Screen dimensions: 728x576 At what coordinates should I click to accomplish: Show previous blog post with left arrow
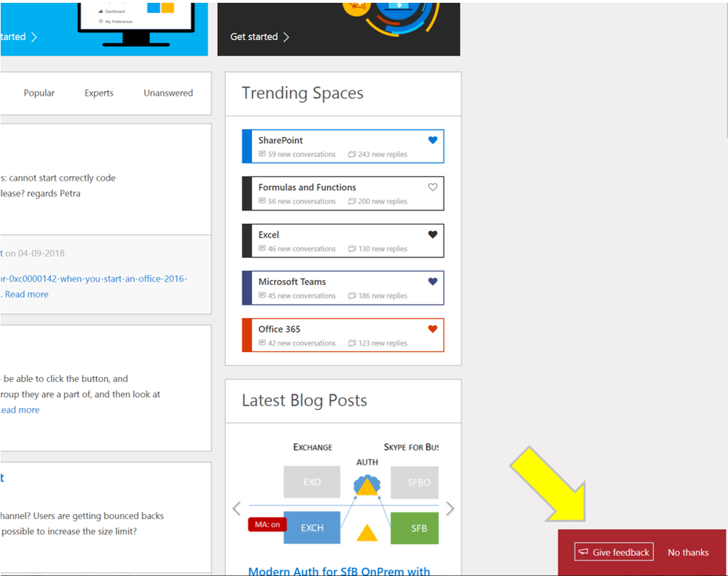(x=237, y=508)
